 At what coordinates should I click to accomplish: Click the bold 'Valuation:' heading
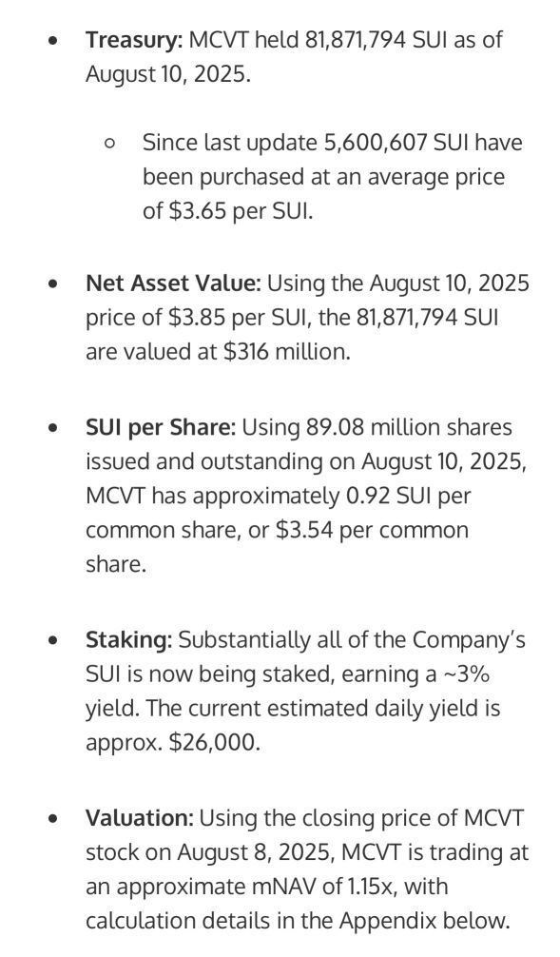pos(140,818)
